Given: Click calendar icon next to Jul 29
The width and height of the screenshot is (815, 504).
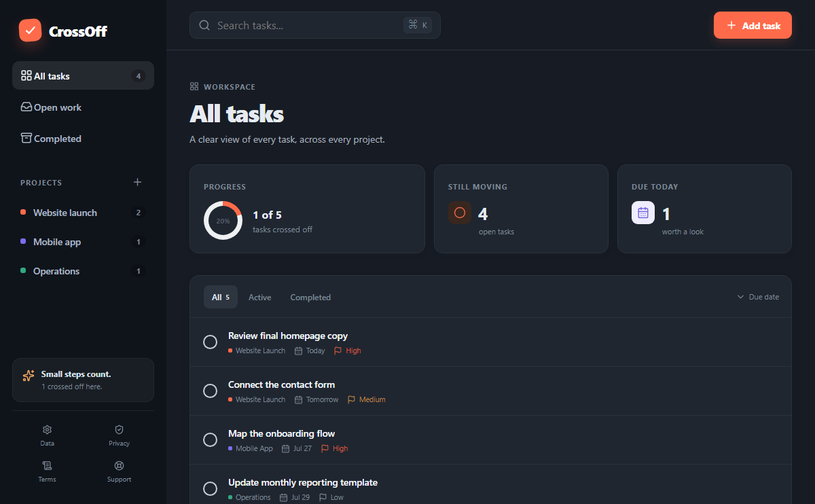Looking at the screenshot, I should 283,497.
